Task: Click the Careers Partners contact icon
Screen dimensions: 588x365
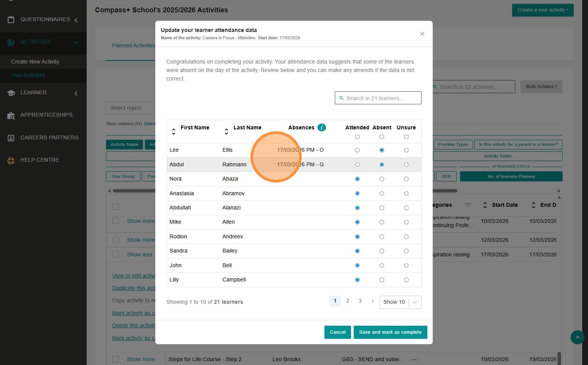Action: pyautogui.click(x=11, y=138)
